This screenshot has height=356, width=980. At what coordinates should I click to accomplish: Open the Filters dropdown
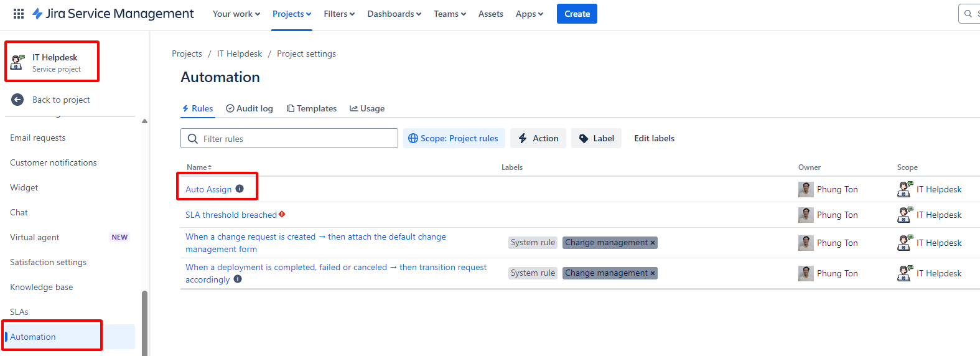(x=339, y=14)
